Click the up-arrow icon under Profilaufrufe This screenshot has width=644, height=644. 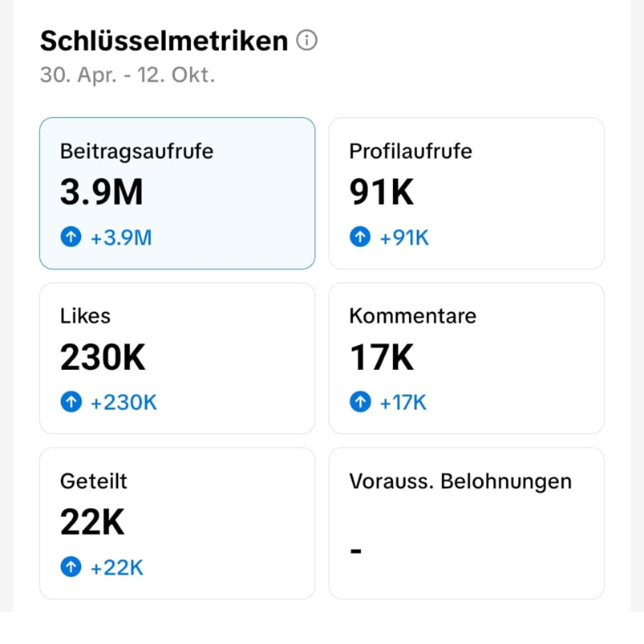point(360,238)
